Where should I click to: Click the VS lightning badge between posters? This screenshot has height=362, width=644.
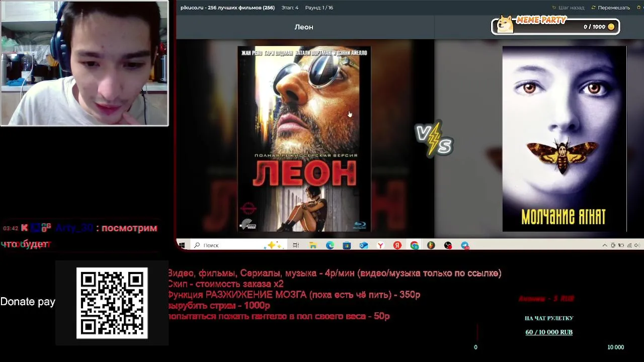click(434, 139)
